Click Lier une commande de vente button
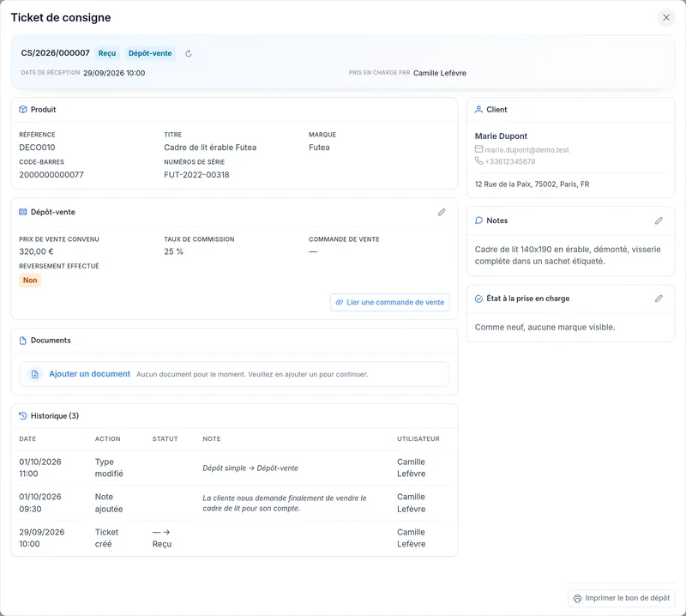 tap(390, 303)
